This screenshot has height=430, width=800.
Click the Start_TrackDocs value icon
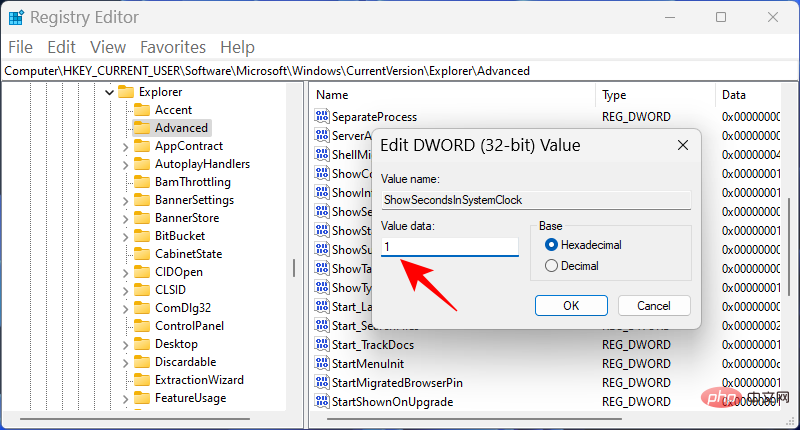pos(322,345)
